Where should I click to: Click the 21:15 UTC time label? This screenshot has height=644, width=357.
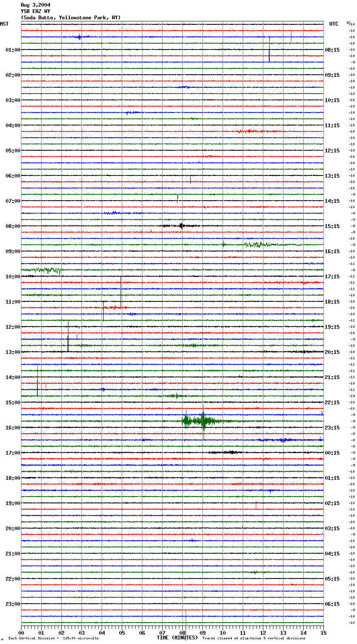[x=332, y=377]
